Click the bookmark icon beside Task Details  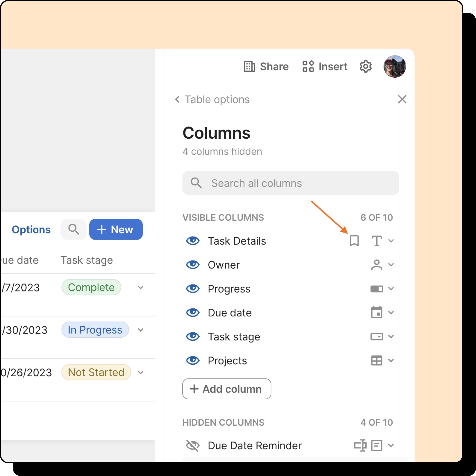tap(354, 241)
